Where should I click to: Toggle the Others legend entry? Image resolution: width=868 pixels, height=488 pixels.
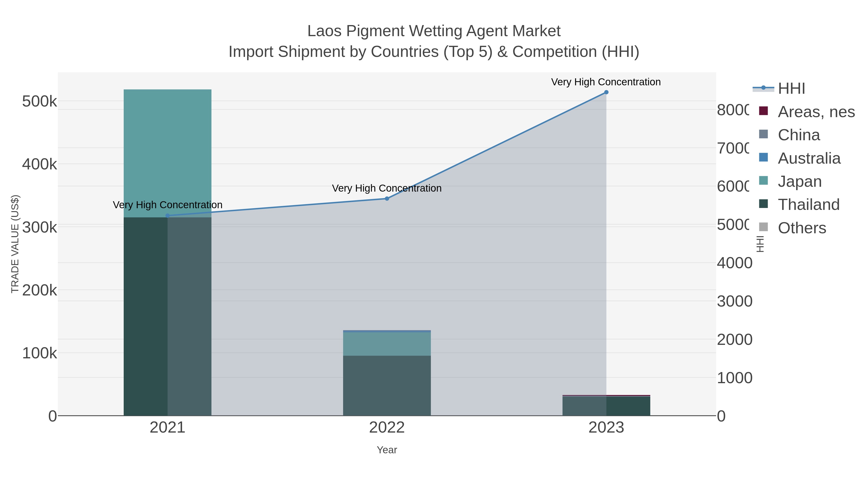click(x=792, y=228)
